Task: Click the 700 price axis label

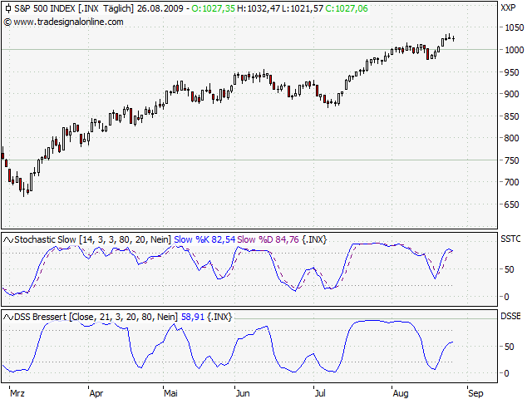Action: [x=512, y=182]
